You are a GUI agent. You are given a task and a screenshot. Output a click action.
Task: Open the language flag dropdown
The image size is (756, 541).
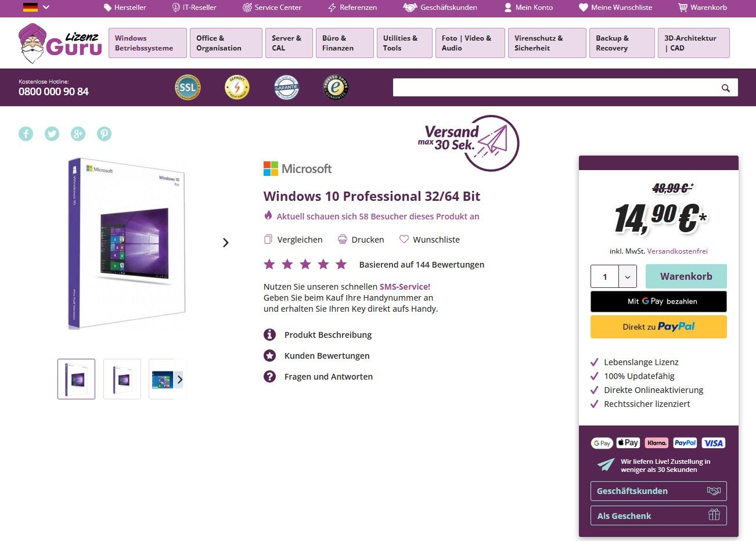coord(36,8)
